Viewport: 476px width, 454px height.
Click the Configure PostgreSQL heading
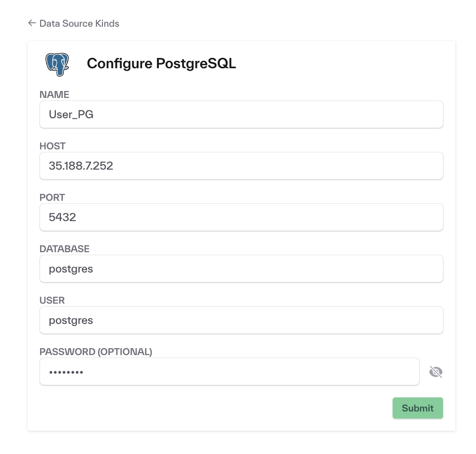click(161, 63)
